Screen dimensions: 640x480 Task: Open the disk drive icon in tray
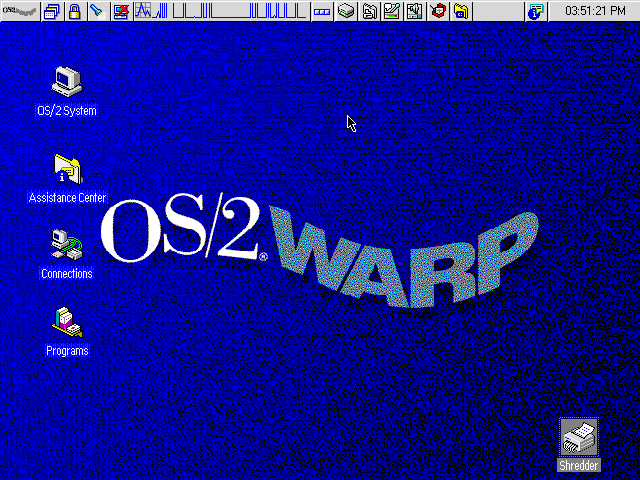click(x=346, y=12)
